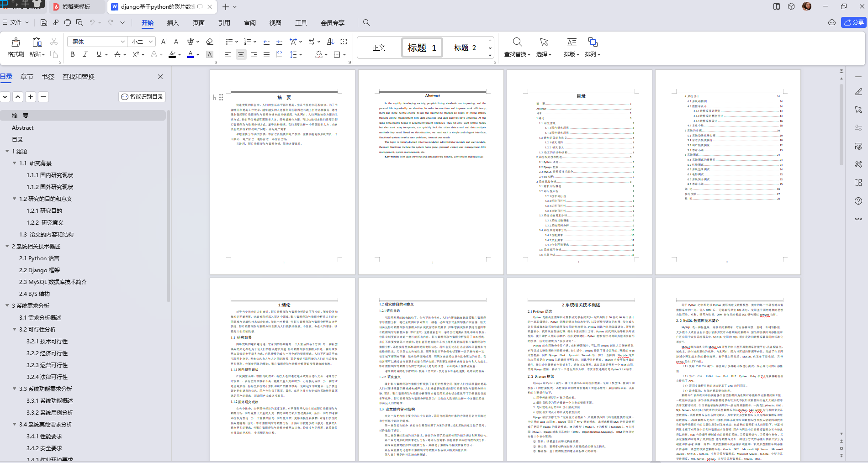868x463 pixels.
Task: Click the 智能识别目录 button
Action: click(142, 97)
